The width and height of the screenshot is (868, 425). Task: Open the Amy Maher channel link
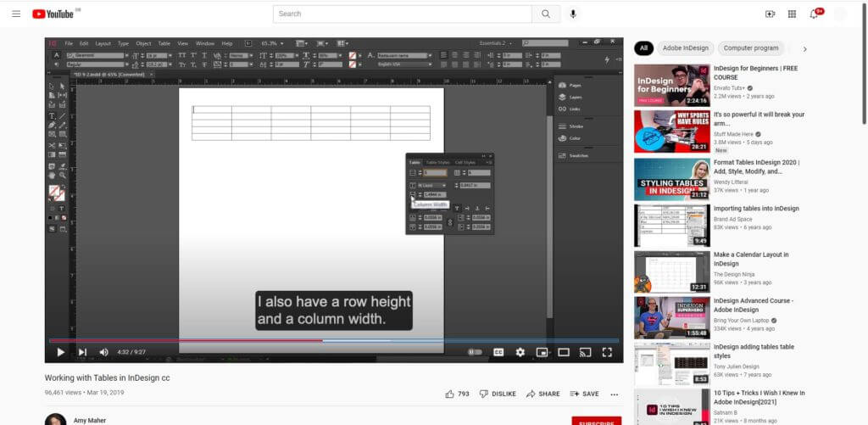pyautogui.click(x=90, y=421)
